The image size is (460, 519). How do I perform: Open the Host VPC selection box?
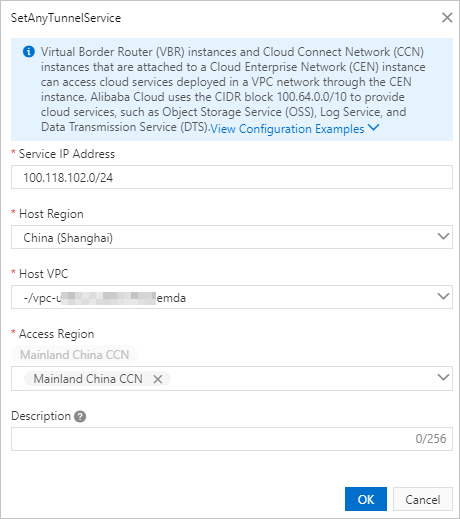(232, 297)
